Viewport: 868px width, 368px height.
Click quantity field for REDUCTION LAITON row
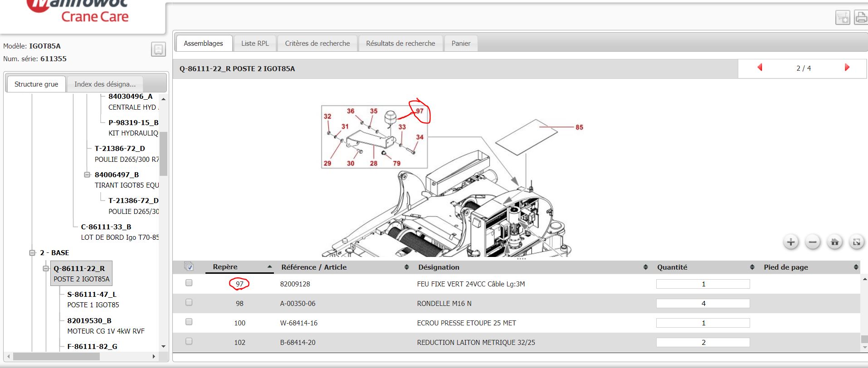tap(702, 343)
